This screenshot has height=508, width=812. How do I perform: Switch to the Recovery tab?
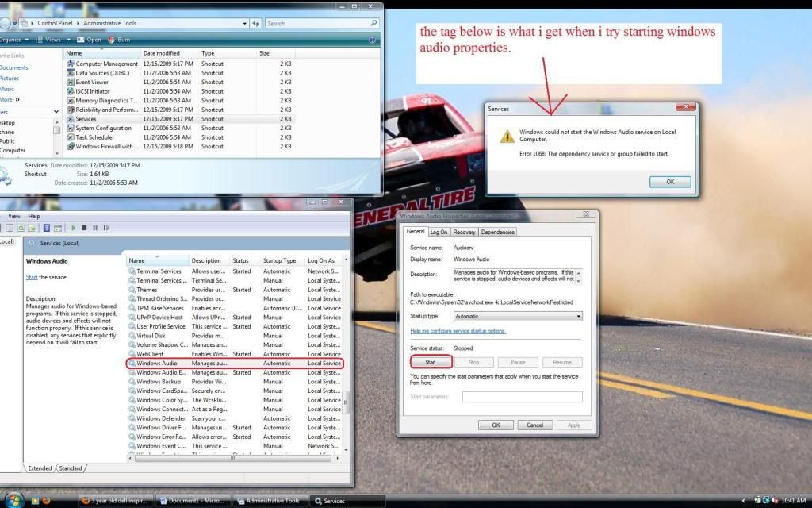pos(464,233)
